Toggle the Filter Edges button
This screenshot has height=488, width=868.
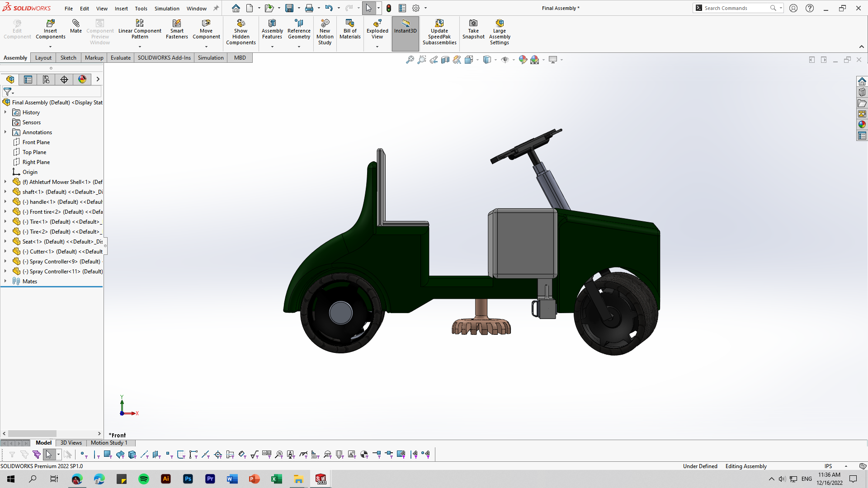96,454
